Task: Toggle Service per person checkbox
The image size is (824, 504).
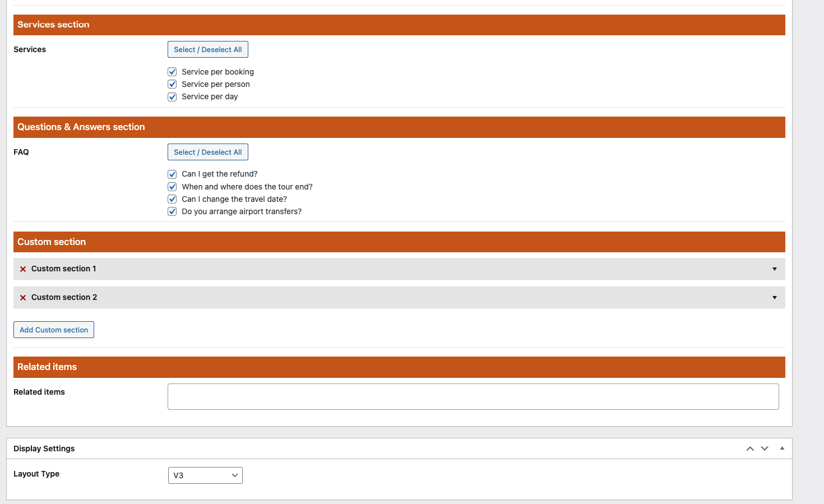Action: tap(172, 84)
